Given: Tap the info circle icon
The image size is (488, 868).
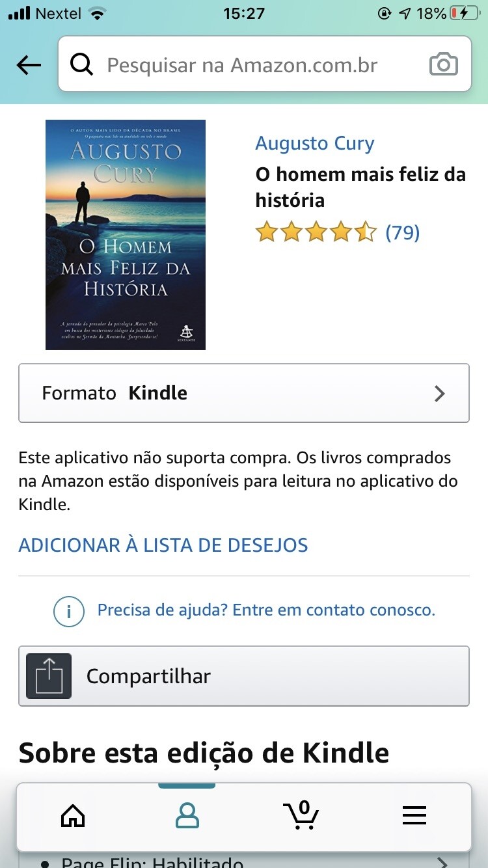Looking at the screenshot, I should coord(69,611).
